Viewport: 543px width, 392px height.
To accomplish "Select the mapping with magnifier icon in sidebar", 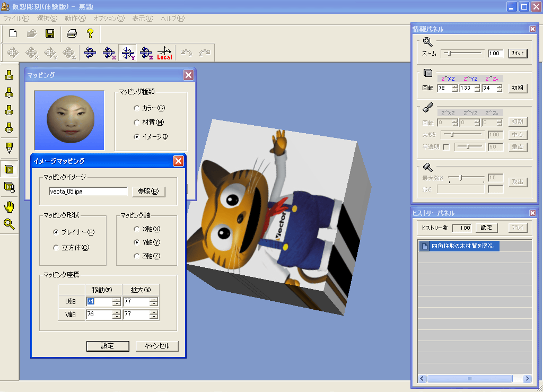I will pos(9,187).
